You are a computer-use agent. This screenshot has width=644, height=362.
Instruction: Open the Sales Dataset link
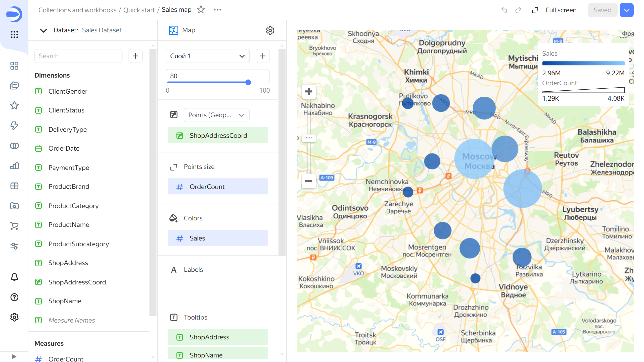click(x=102, y=30)
